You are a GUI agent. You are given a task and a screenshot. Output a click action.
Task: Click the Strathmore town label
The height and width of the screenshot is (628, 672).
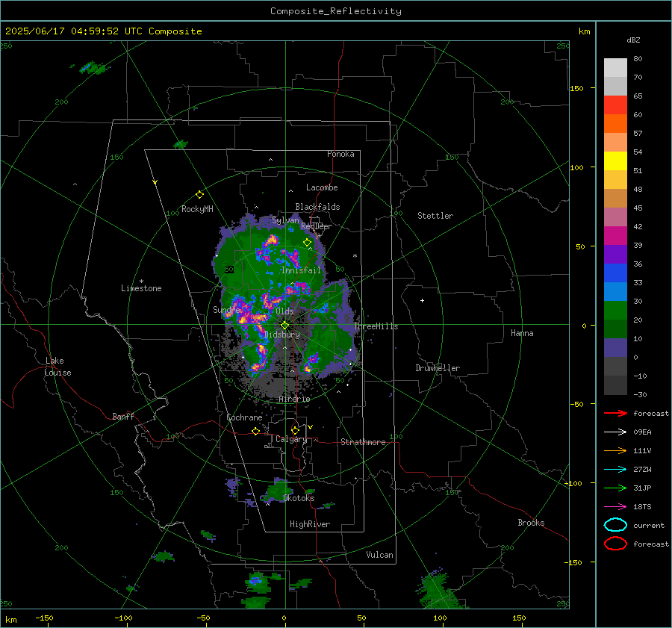click(363, 442)
